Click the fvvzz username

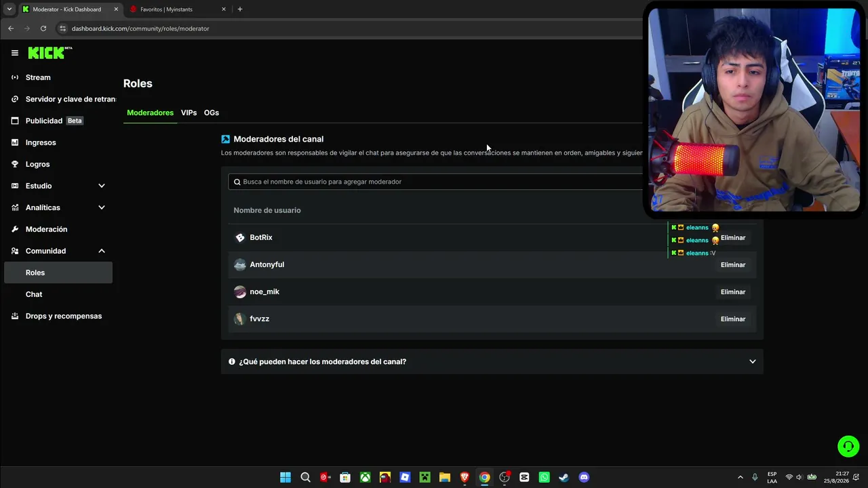[260, 319]
